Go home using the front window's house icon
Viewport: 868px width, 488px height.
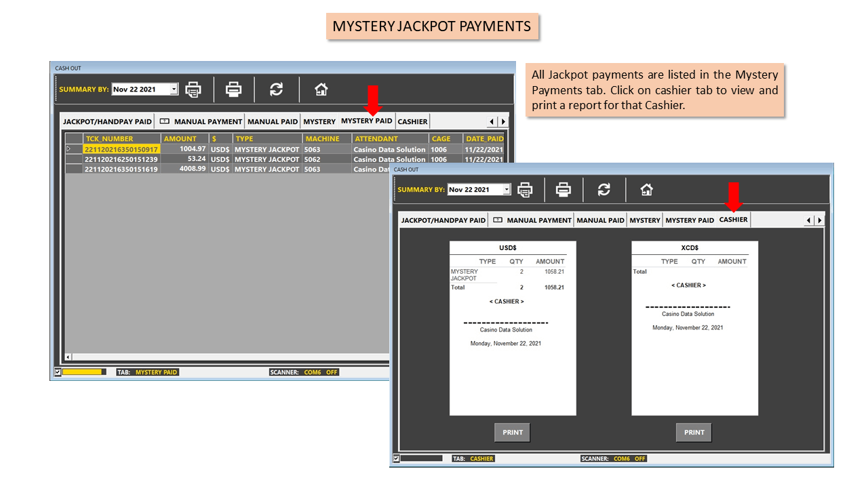647,190
